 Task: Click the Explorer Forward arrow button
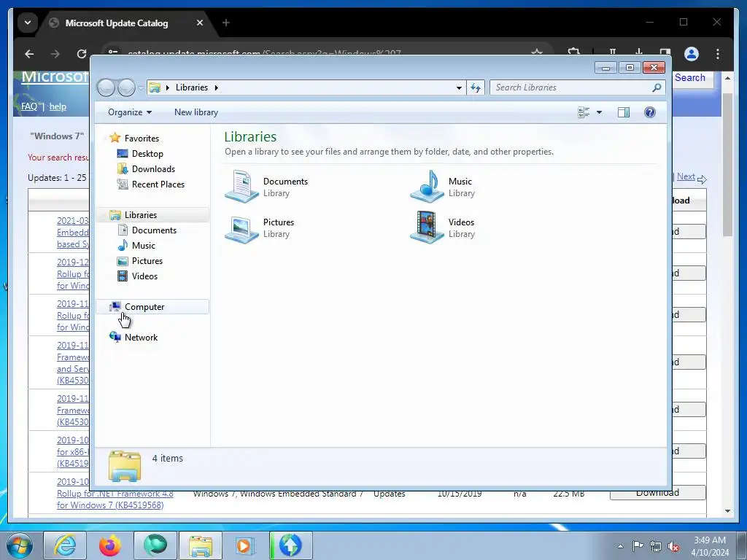(x=126, y=87)
